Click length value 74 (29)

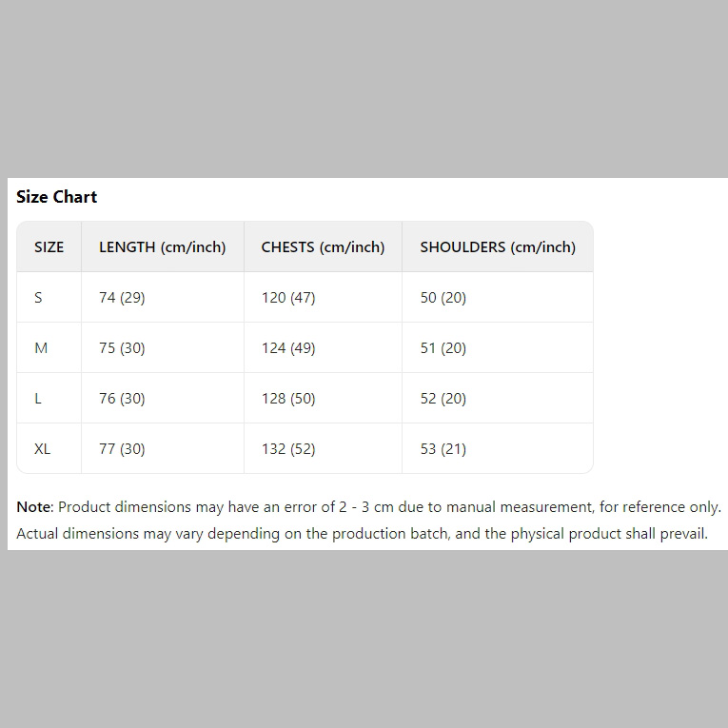point(122,298)
